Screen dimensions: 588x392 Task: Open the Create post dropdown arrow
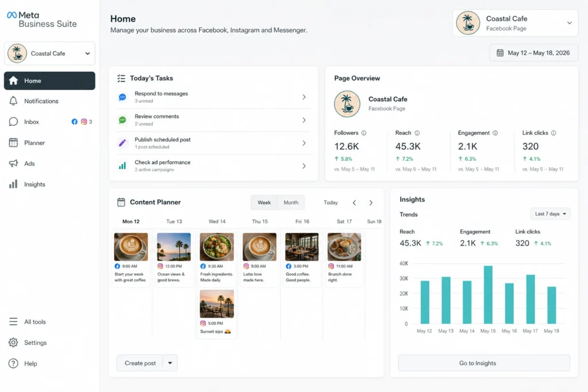click(x=170, y=363)
